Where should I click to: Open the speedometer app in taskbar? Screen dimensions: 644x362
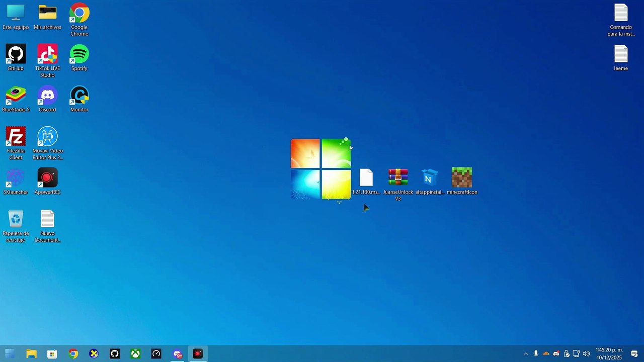click(x=156, y=354)
